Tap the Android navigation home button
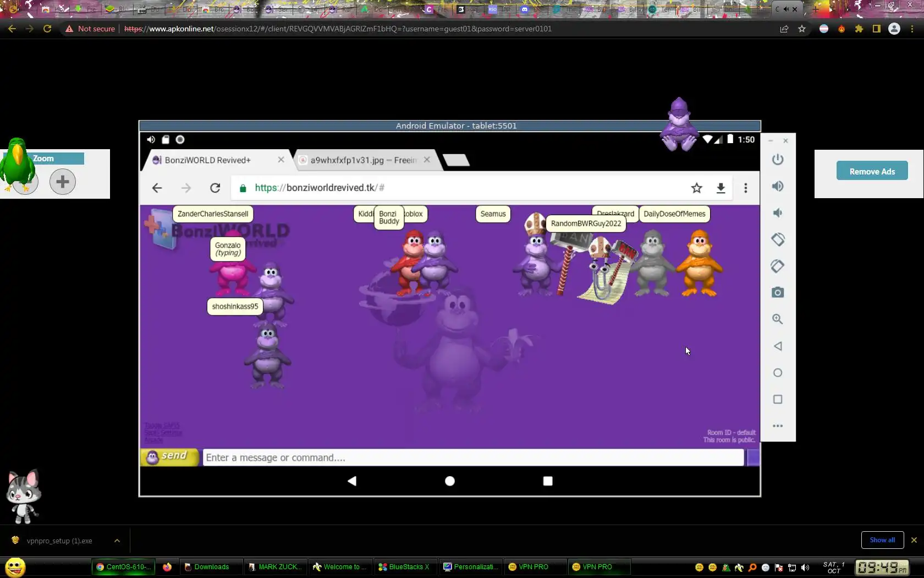Image resolution: width=924 pixels, height=578 pixels. [450, 481]
